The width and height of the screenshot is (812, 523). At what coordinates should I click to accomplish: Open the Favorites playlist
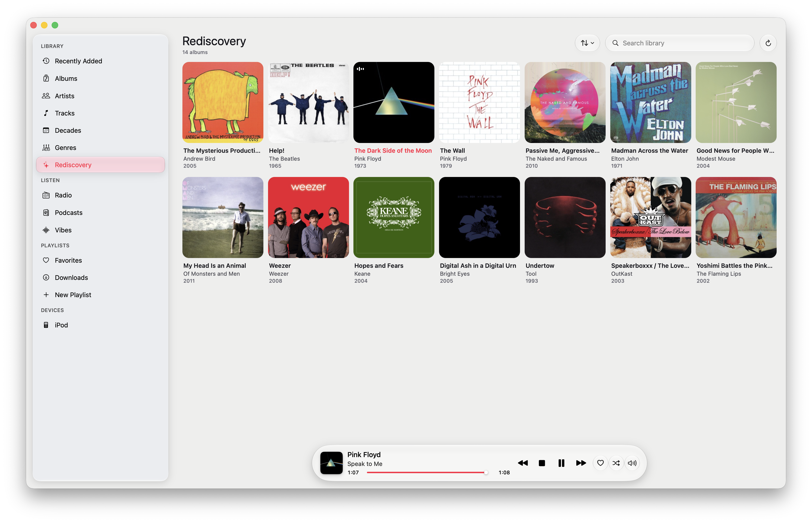click(x=100, y=260)
